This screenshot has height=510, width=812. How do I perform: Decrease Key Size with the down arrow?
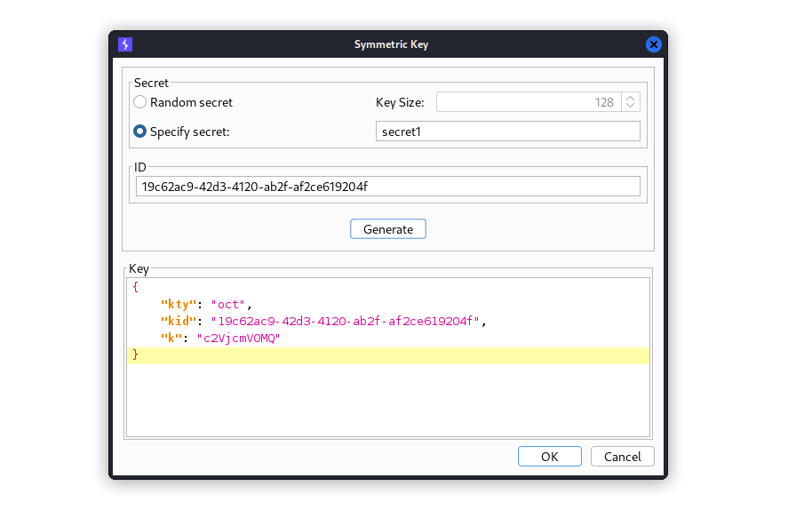tap(630, 106)
